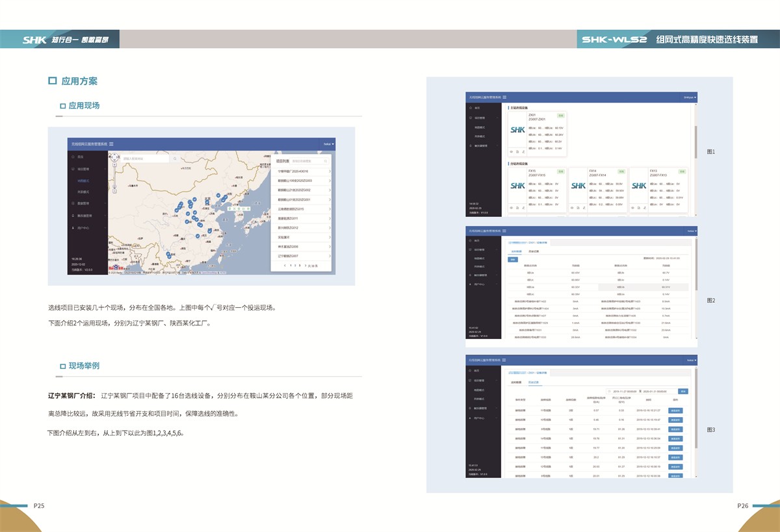Click end date field 2020-01-31 in 图3
Viewport: 780px width, 532px height.
point(655,391)
